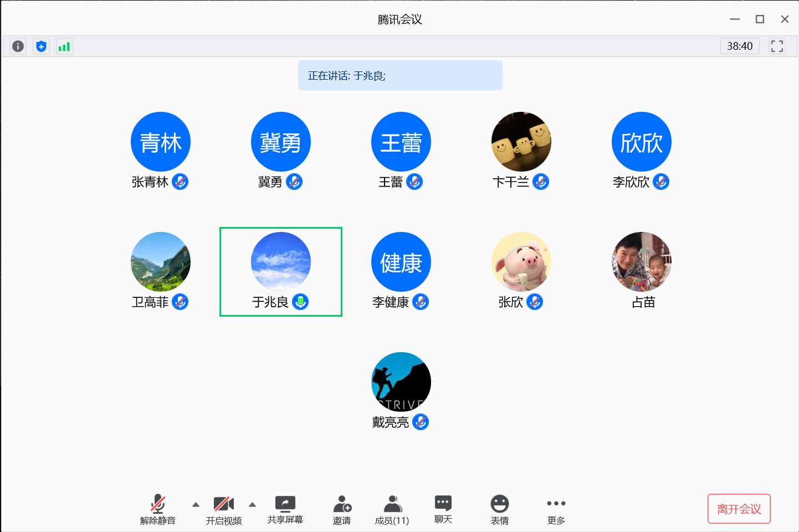
Task: Maximize the 腾讯会议 window
Action: pyautogui.click(x=760, y=19)
